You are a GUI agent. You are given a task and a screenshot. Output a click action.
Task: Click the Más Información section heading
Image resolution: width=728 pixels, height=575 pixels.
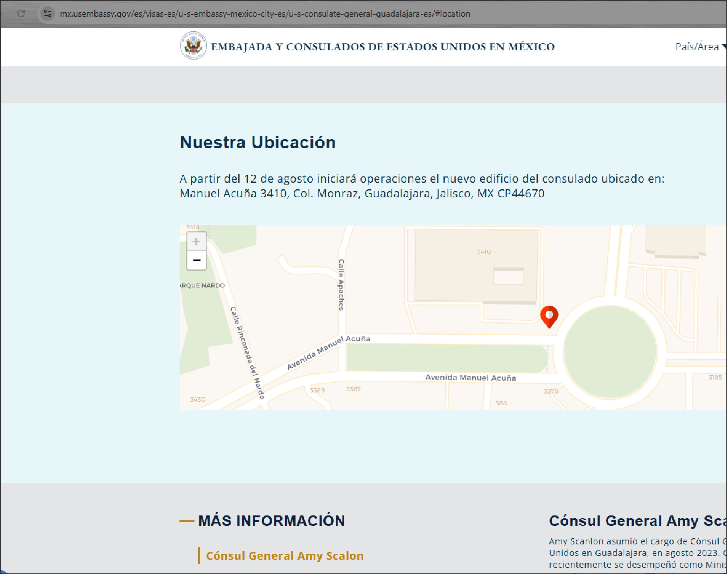point(271,521)
